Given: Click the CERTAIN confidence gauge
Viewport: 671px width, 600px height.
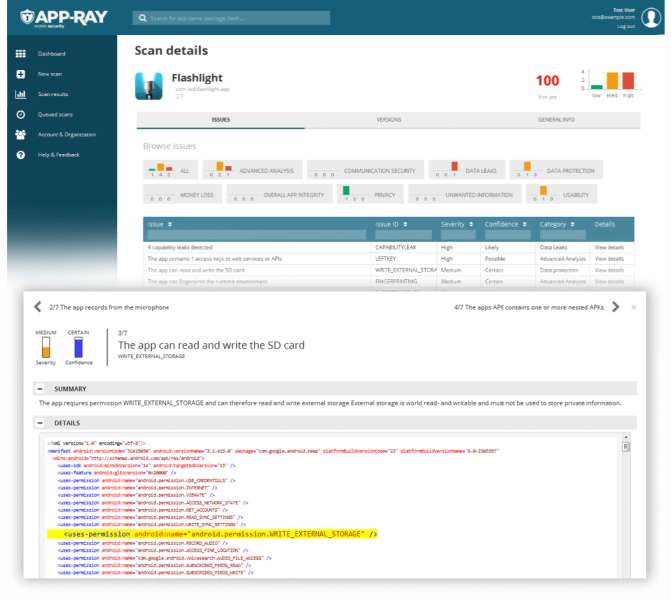Looking at the screenshot, I should (78, 347).
